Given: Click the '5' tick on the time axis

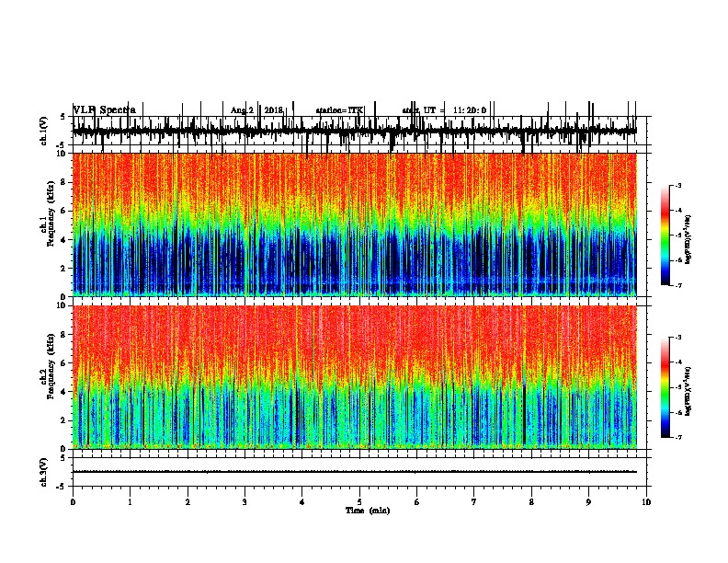Looking at the screenshot, I should (x=359, y=502).
